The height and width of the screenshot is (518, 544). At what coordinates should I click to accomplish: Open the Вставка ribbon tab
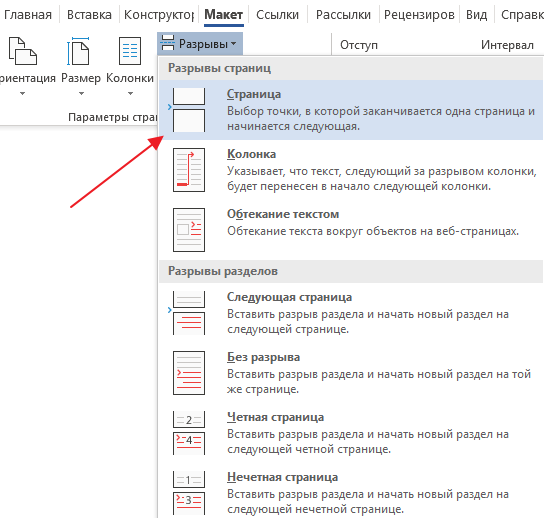click(89, 15)
